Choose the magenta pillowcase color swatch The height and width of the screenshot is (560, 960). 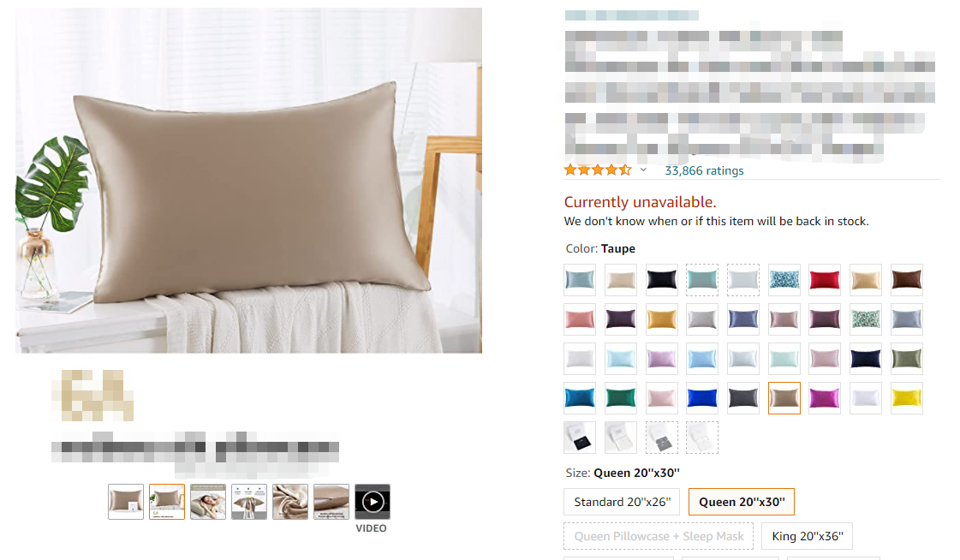tap(824, 398)
